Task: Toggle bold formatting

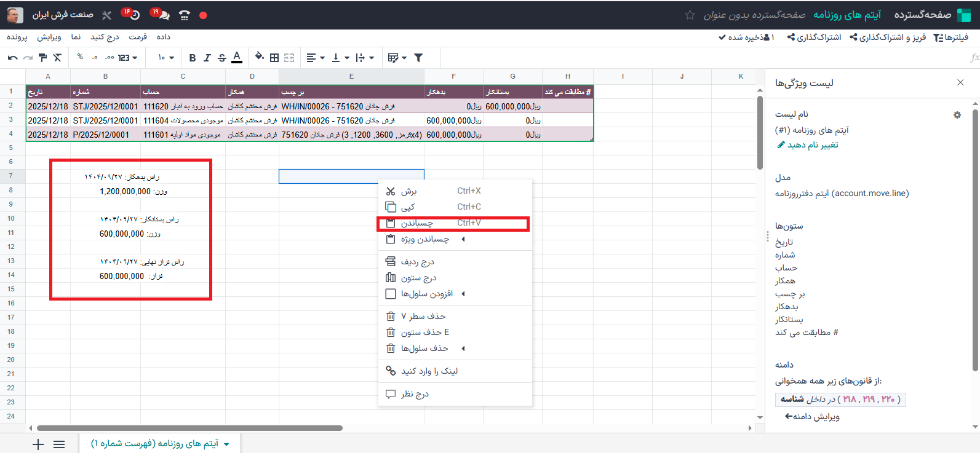Action: click(193, 58)
